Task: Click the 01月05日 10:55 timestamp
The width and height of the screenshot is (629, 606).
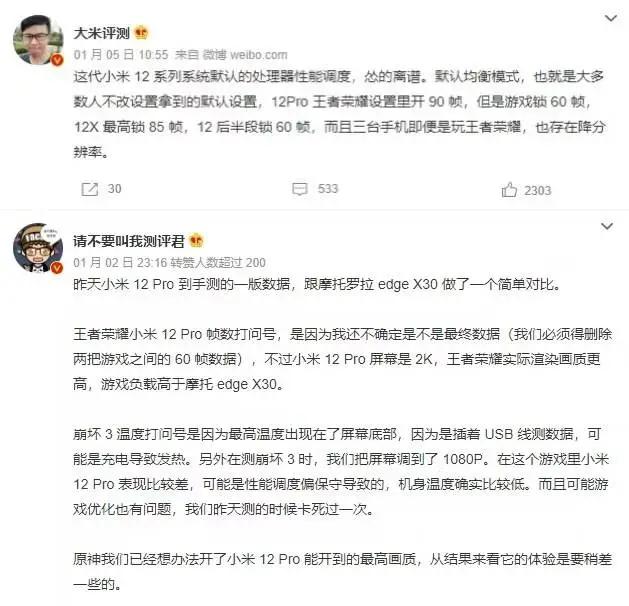Action: click(121, 55)
